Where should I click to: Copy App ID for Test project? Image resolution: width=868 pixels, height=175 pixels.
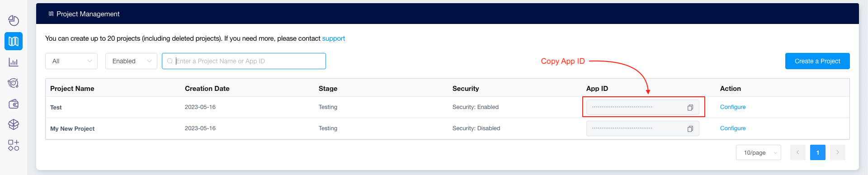tap(690, 108)
